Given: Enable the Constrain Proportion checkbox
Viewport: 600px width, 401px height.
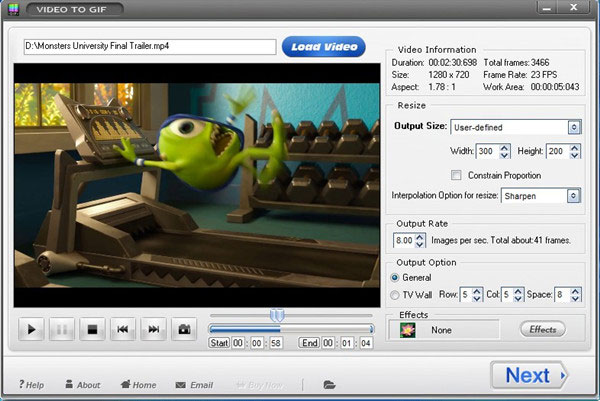Looking at the screenshot, I should click(456, 175).
